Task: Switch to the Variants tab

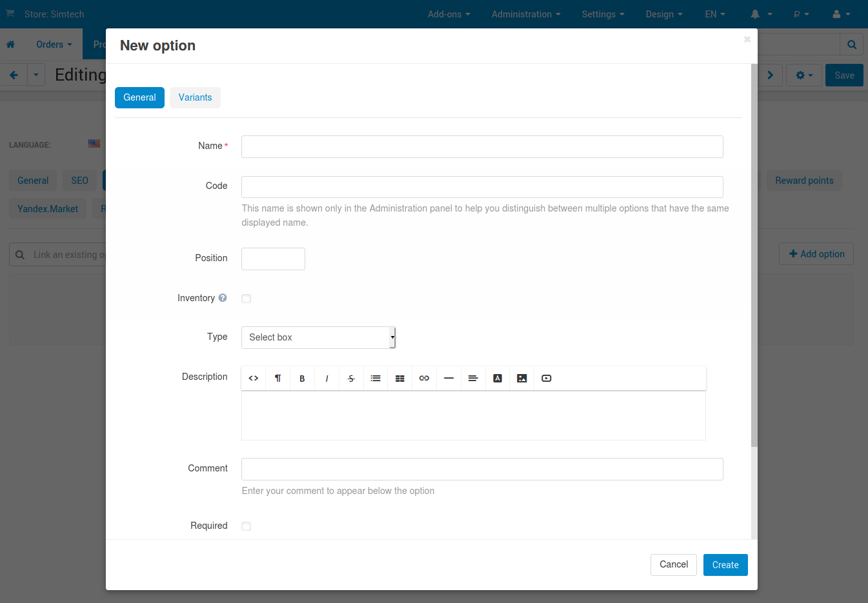Action: click(x=195, y=97)
